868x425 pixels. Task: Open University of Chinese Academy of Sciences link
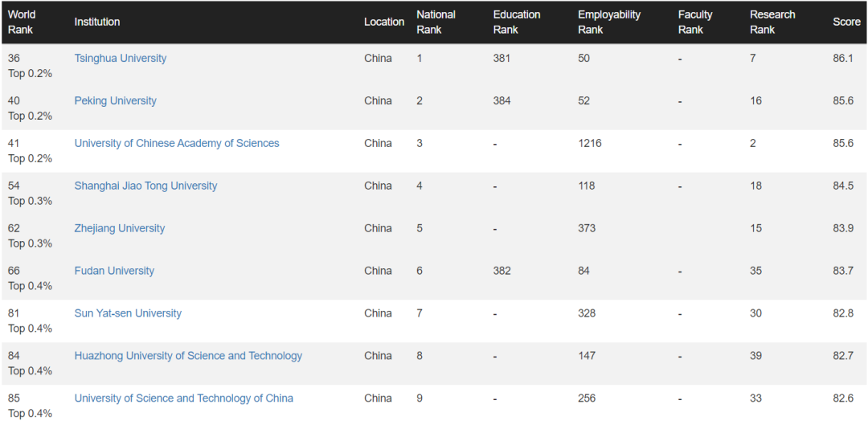177,143
